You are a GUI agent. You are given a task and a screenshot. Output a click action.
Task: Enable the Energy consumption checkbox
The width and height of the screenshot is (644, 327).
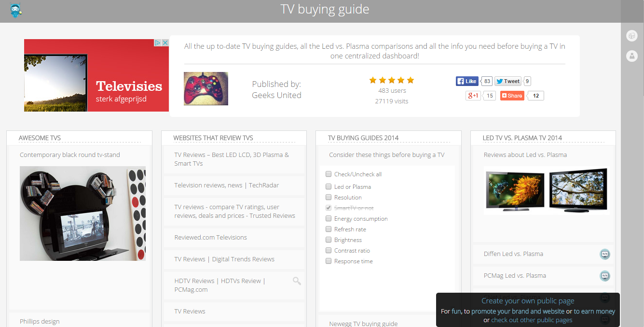329,219
